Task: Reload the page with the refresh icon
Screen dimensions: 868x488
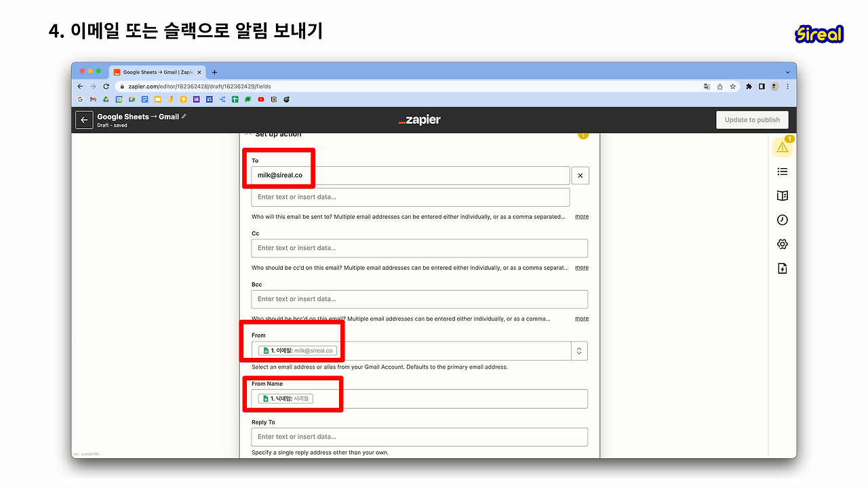Action: (x=106, y=87)
